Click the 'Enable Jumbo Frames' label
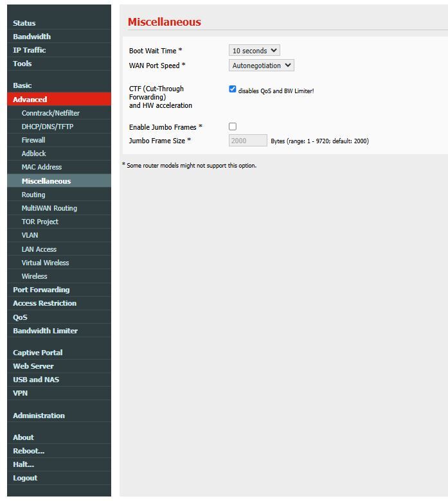 (x=166, y=127)
